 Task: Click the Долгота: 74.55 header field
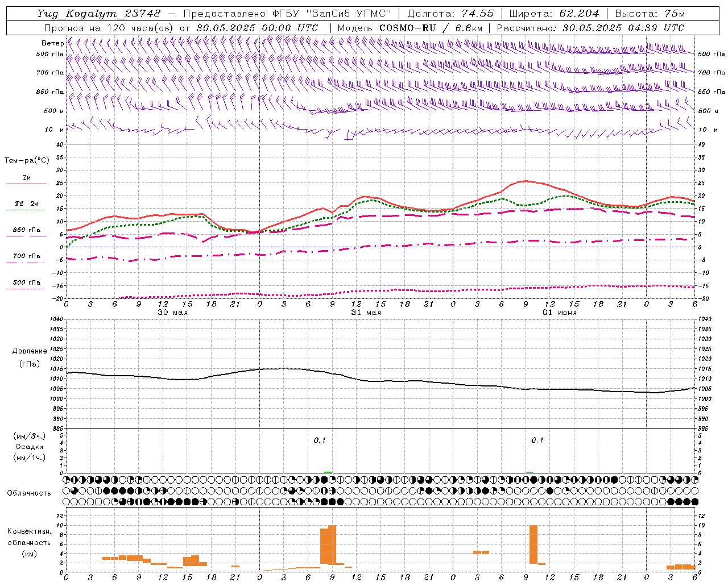pyautogui.click(x=450, y=14)
